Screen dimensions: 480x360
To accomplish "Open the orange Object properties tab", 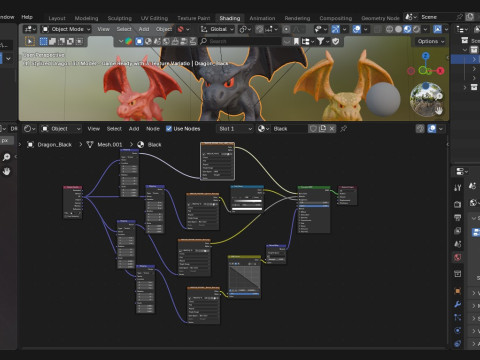I will coord(458,291).
